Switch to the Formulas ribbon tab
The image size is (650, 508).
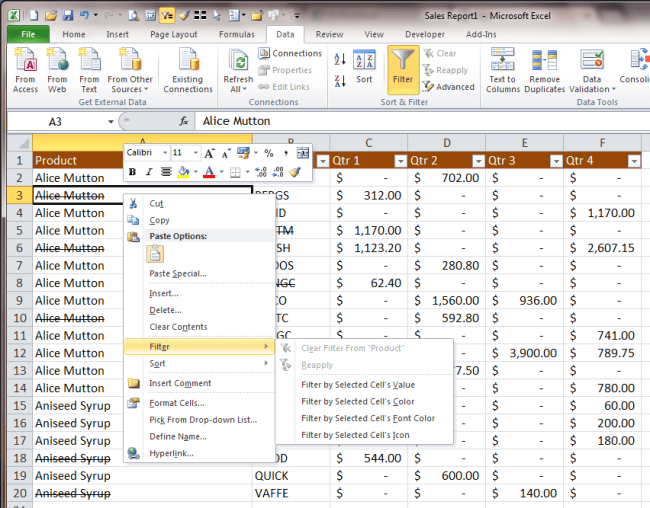[236, 34]
